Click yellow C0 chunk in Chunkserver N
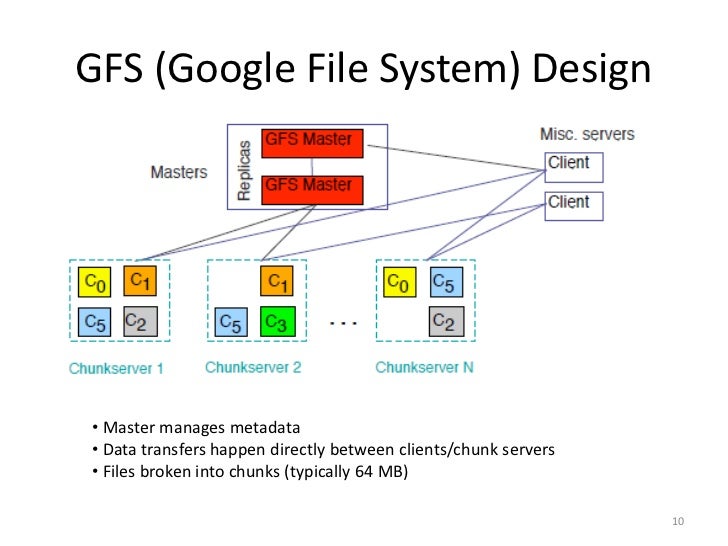Image resolution: width=728 pixels, height=546 pixels. (400, 282)
